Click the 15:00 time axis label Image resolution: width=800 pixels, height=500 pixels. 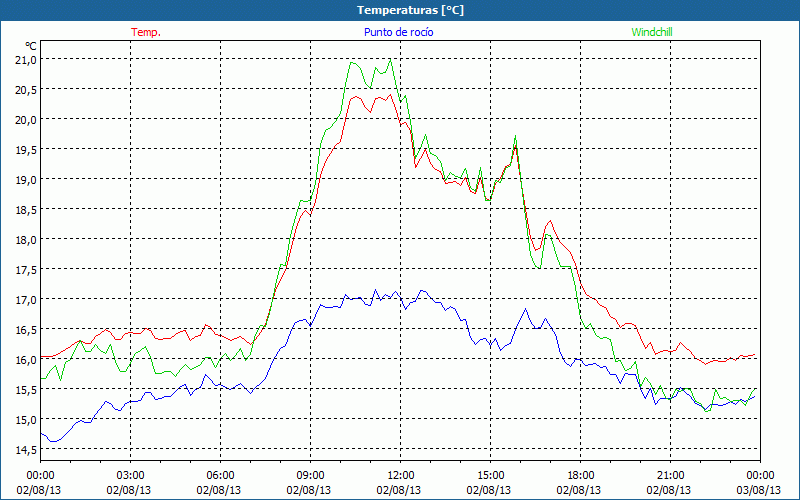click(490, 476)
